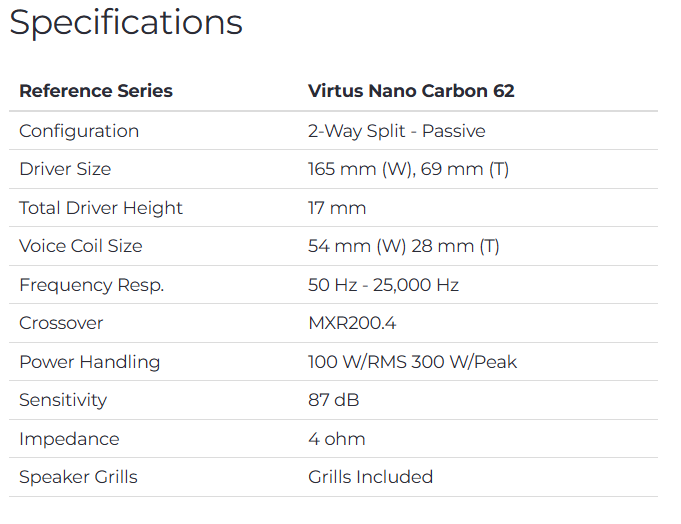Image resolution: width=681 pixels, height=524 pixels.
Task: Click the Grills Included value
Action: coord(370,477)
